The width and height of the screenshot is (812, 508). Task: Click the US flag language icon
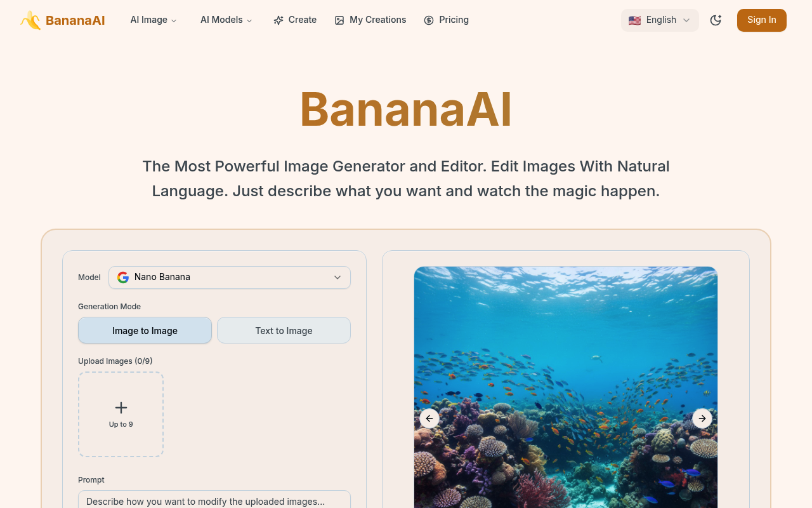click(634, 20)
